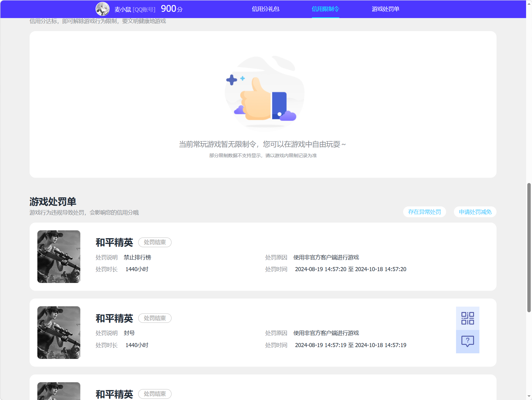532x400 pixels.
Task: Click the 申请处罚减免 button
Action: point(475,212)
